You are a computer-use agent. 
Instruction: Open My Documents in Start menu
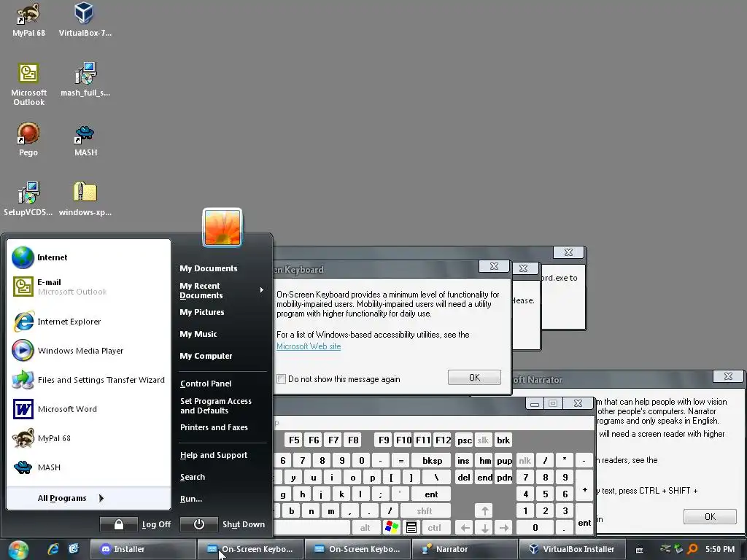208,268
